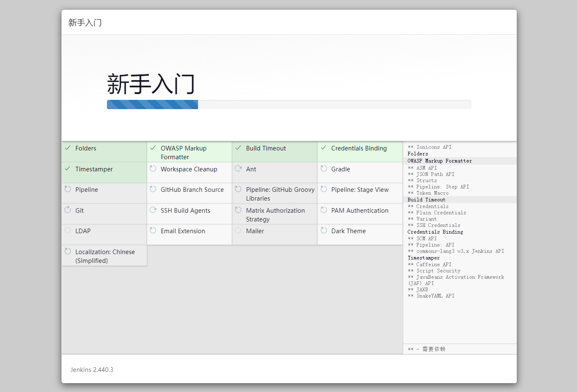Click '** Token Macro' log line
Screen dimensions: 577x392
point(428,193)
